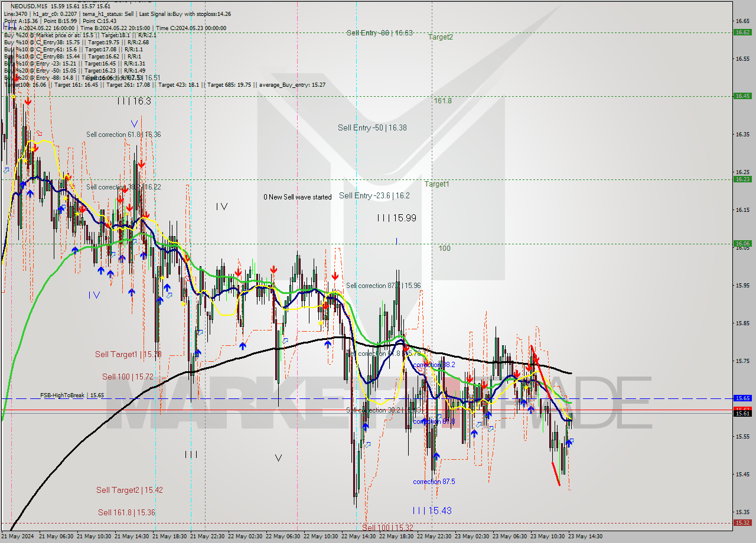Click the '22 May 14:30' time axis label

359,537
